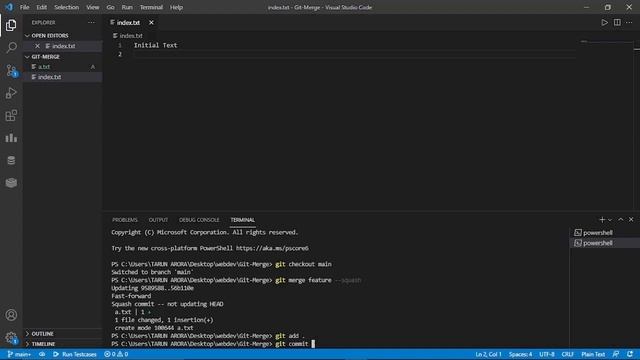Close the terminal panel
The image size is (640, 360).
(x=631, y=220)
